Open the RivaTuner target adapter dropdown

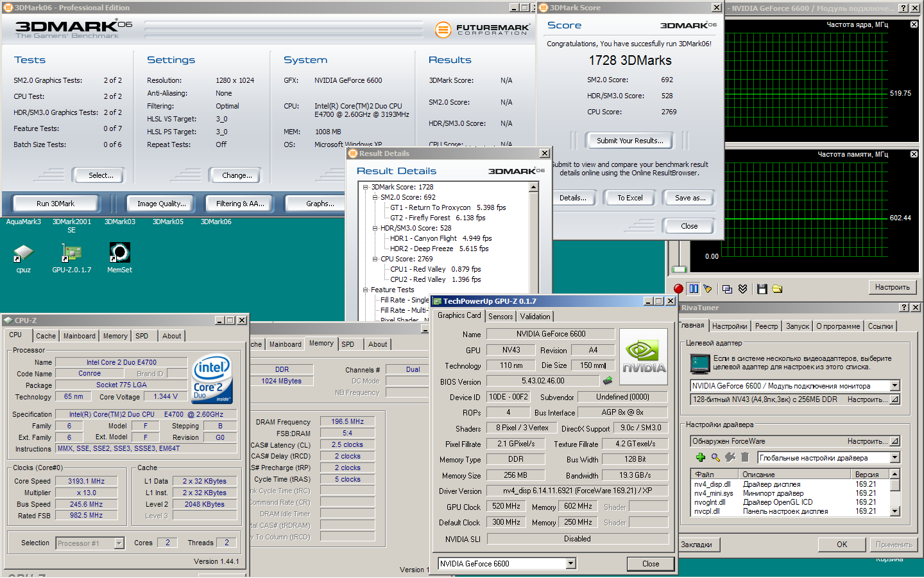tap(895, 386)
